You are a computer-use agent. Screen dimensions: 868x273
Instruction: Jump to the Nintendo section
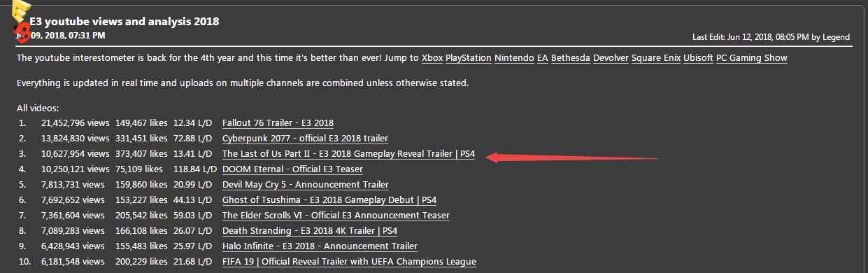click(x=514, y=58)
